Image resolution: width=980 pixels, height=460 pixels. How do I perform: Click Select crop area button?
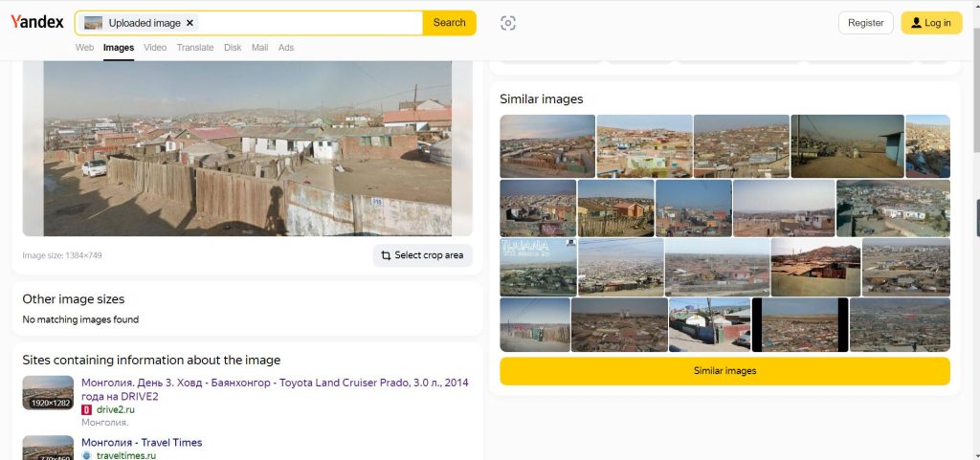tap(422, 255)
